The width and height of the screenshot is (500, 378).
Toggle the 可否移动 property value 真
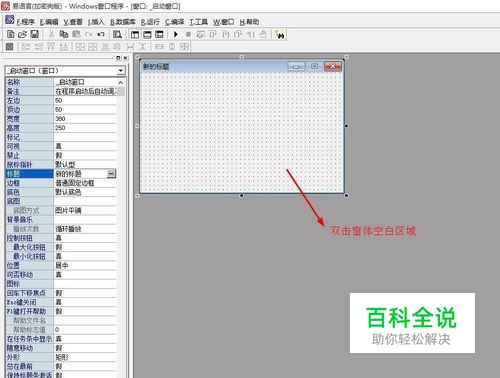[x=85, y=275]
